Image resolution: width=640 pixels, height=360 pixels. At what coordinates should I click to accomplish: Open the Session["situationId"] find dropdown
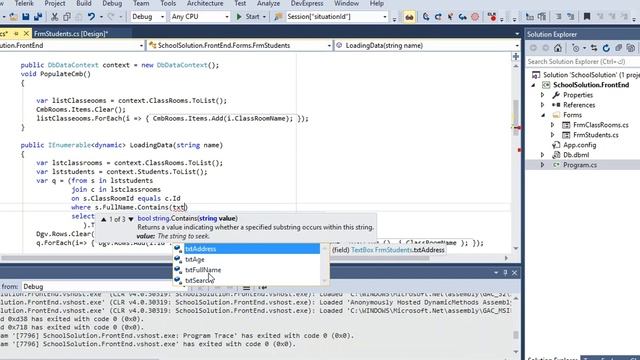pos(337,17)
